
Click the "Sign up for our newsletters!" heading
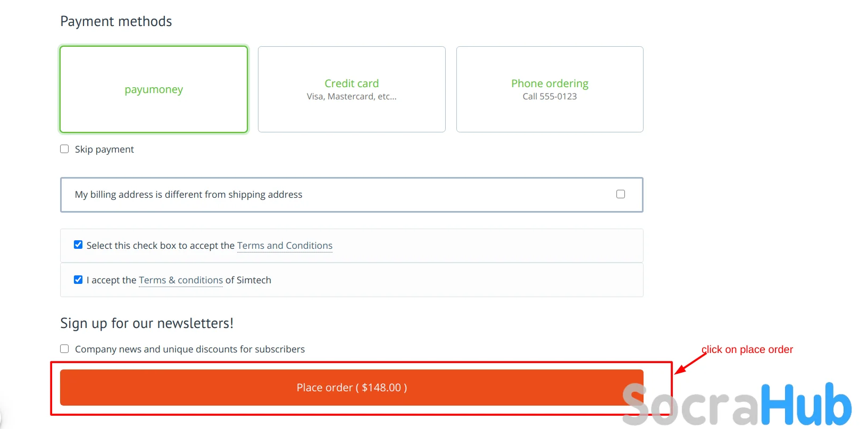(147, 323)
